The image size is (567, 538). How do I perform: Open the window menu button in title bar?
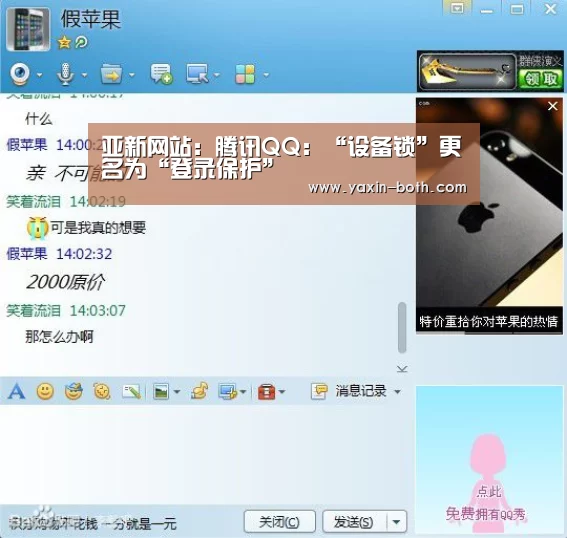pos(457,8)
